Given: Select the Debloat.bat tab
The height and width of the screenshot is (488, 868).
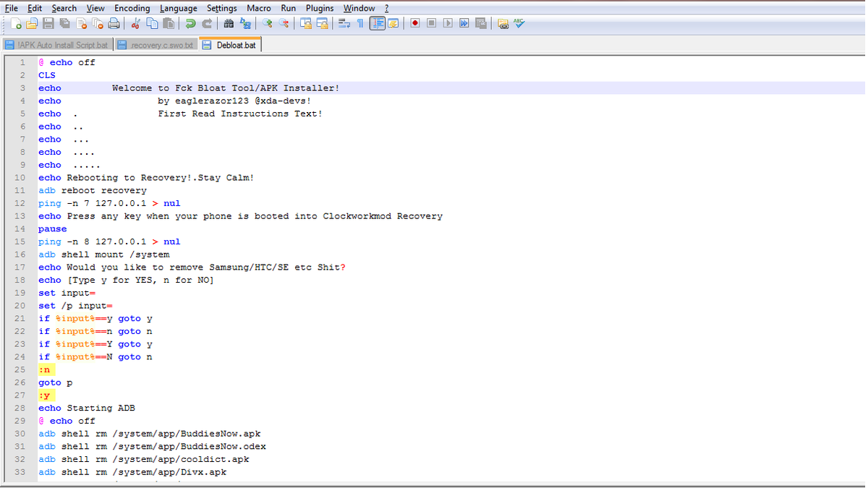Looking at the screenshot, I should [231, 45].
